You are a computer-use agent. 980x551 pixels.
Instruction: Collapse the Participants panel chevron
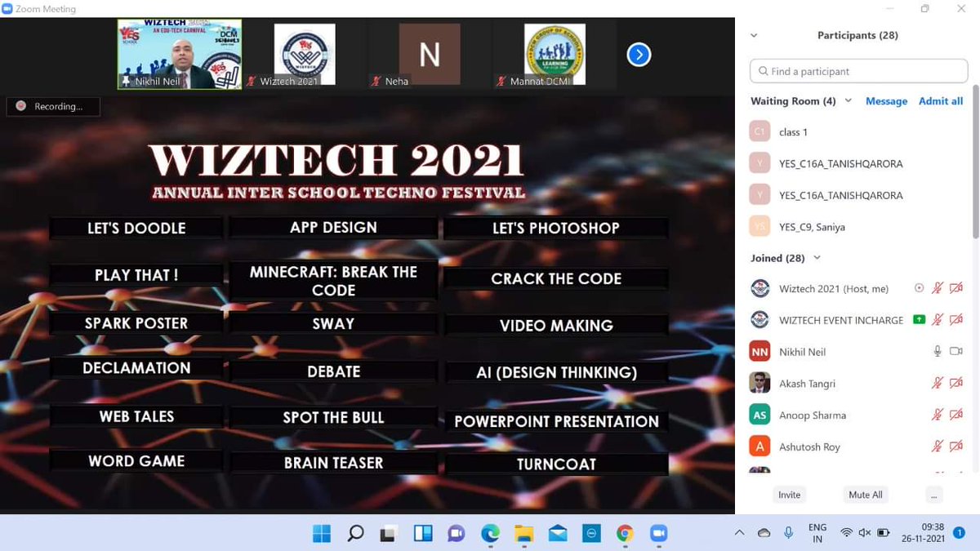click(754, 35)
